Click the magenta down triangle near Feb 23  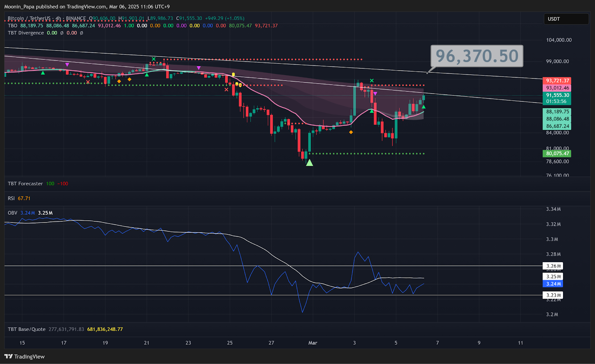pos(199,68)
